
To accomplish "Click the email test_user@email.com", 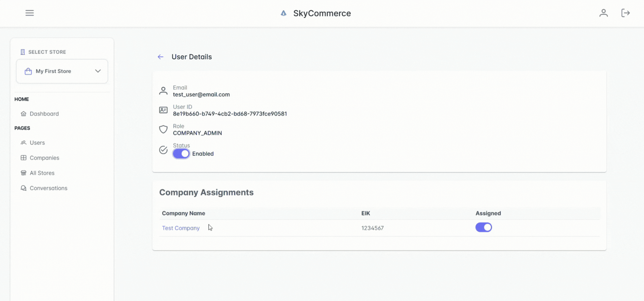I will (x=201, y=94).
